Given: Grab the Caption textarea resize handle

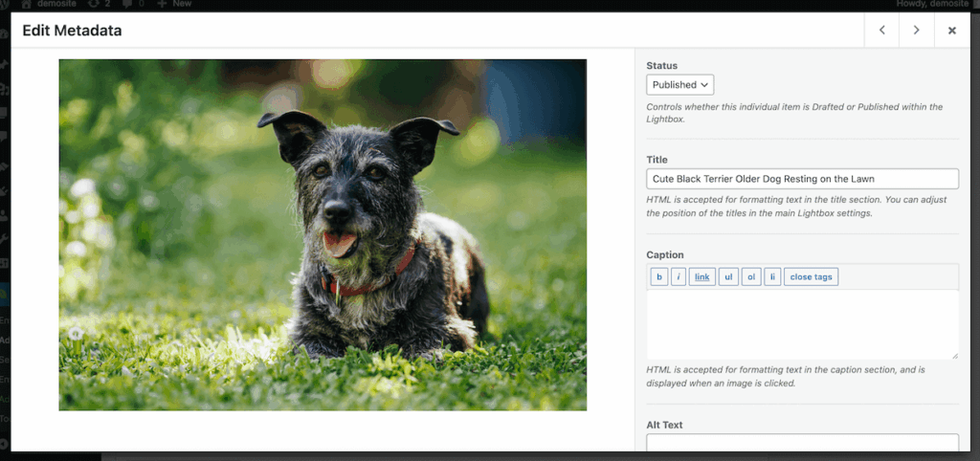Looking at the screenshot, I should pos(954,355).
